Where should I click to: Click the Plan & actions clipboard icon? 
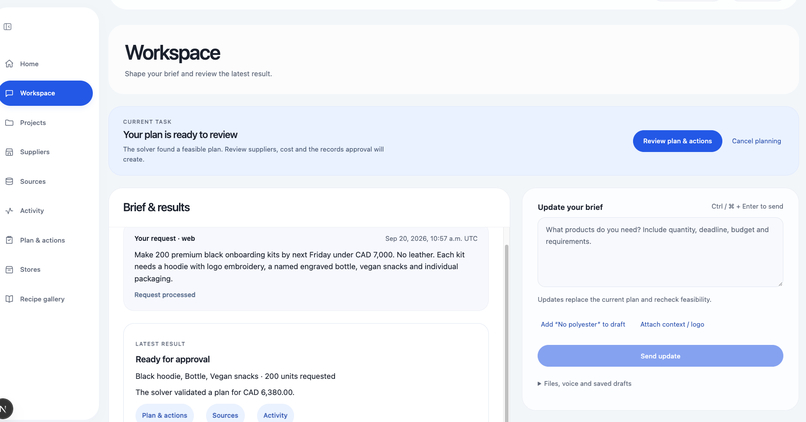click(x=9, y=240)
